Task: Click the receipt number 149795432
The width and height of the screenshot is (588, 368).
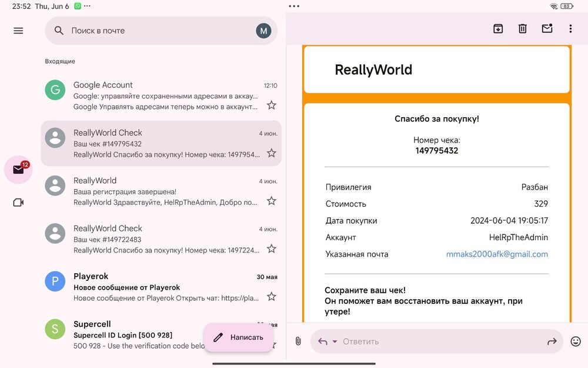Action: coord(437,151)
